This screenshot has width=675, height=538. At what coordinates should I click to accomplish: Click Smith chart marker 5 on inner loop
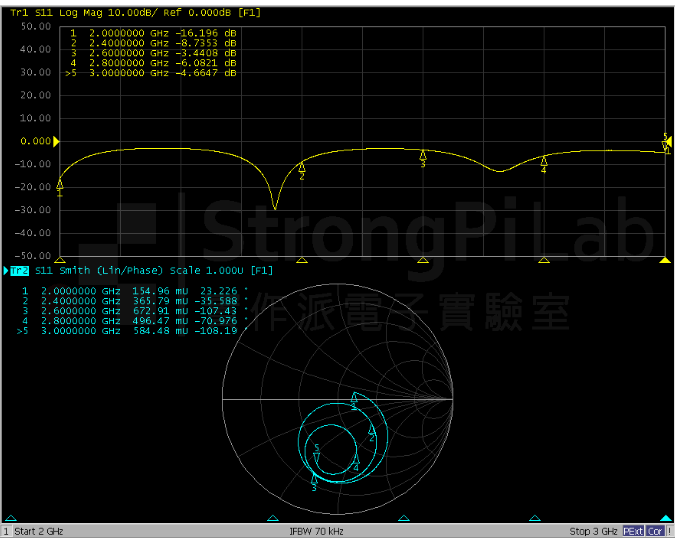[316, 454]
